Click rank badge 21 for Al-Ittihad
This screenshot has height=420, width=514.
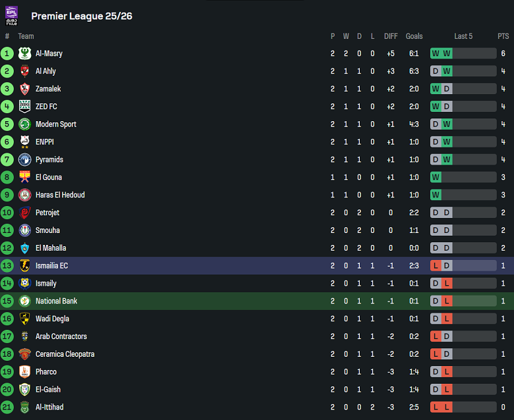click(7, 407)
